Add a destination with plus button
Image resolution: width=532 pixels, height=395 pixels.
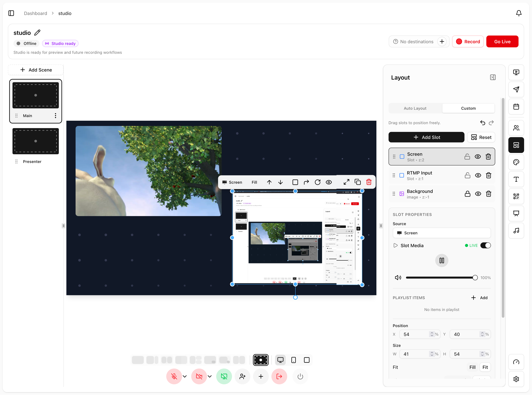tap(442, 42)
